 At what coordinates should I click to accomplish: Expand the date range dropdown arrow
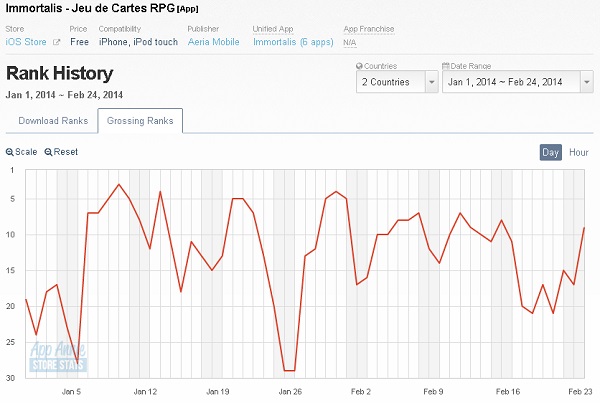tap(587, 82)
